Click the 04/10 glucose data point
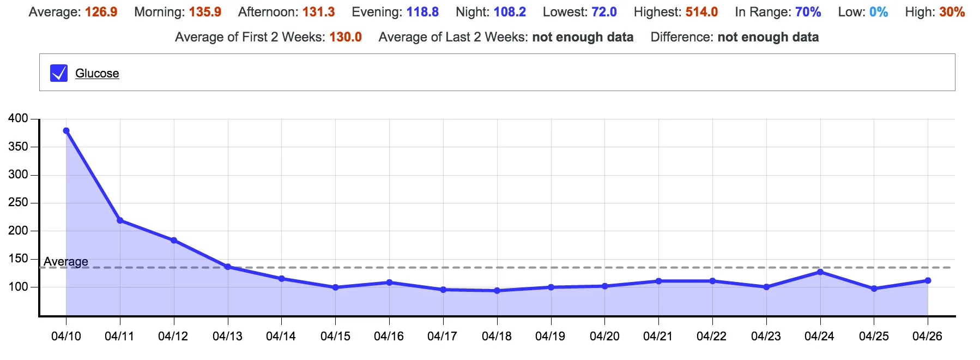This screenshot has height=360, width=980. pos(66,131)
